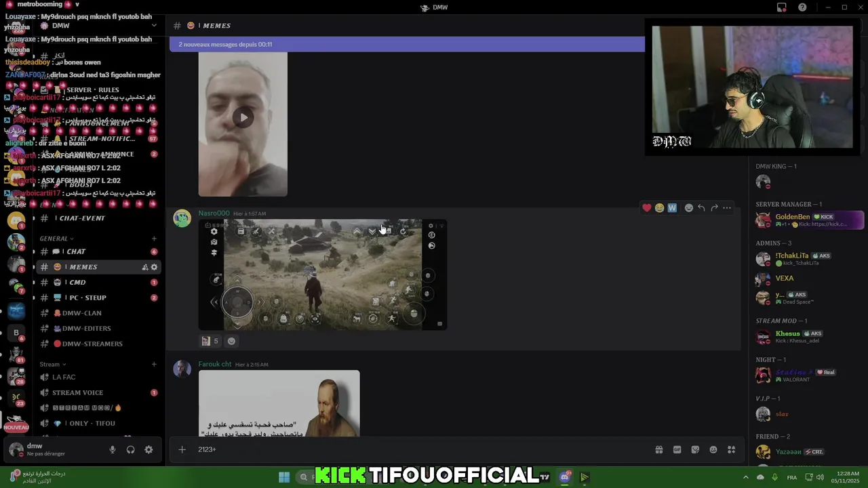Open the DMW KING member avatar
This screenshot has height=488, width=868.
tap(763, 182)
